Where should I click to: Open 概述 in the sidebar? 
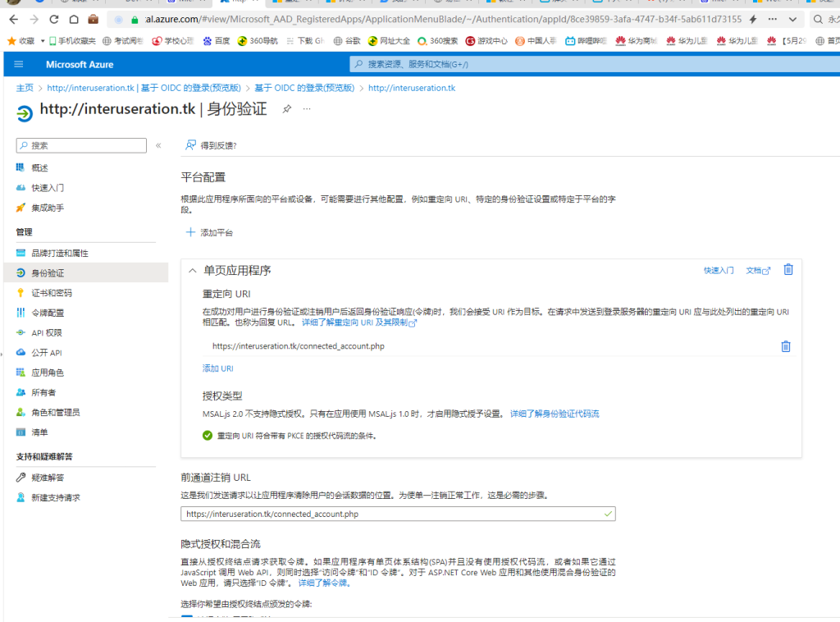pos(39,167)
